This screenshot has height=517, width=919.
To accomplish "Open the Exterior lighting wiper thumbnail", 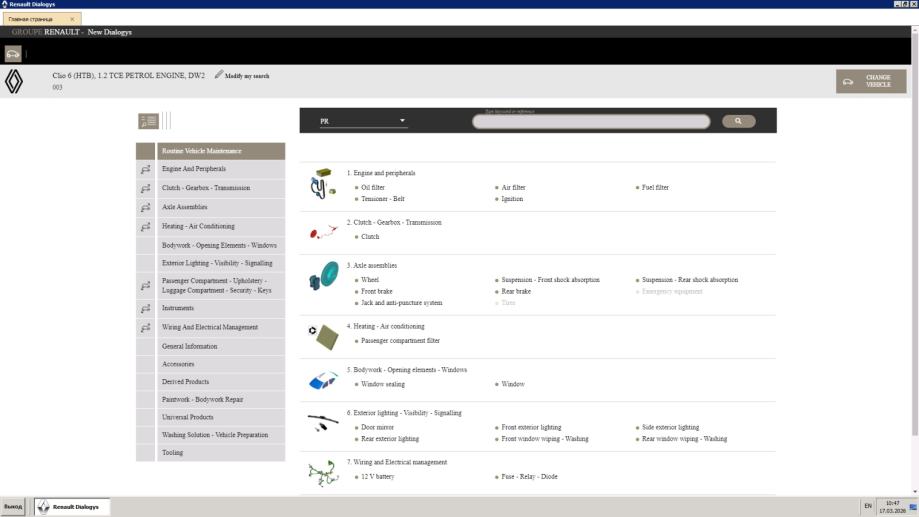I will [323, 422].
